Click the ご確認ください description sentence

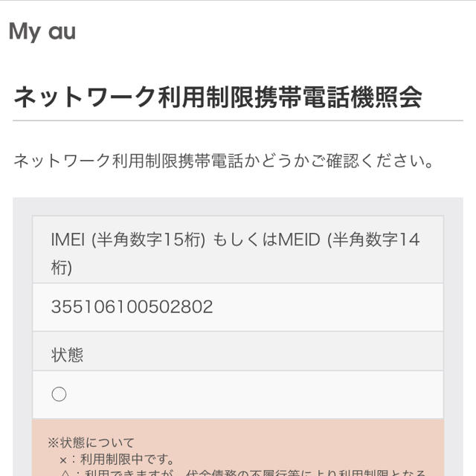click(223, 161)
